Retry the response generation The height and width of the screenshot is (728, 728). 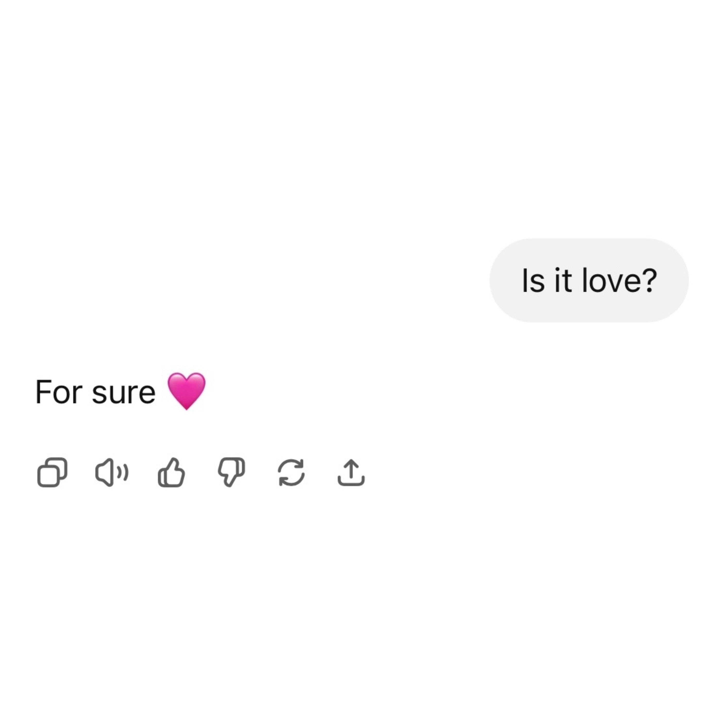pos(291,472)
